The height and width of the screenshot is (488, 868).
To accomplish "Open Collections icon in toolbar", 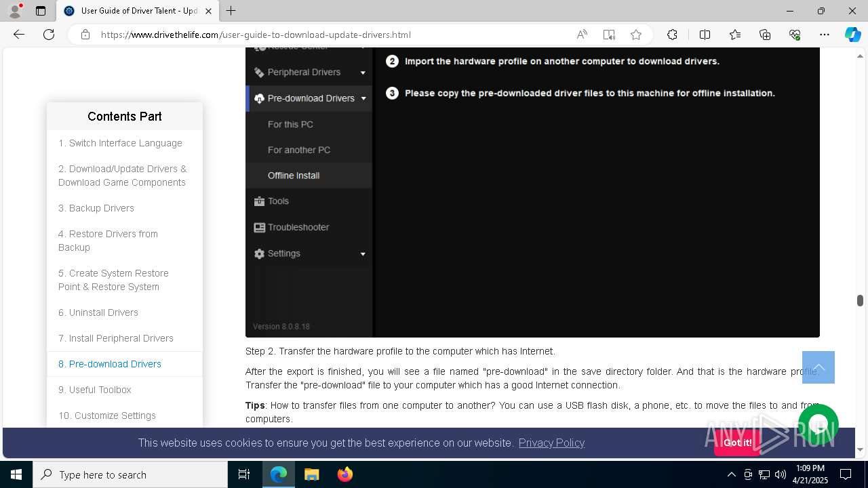I will (765, 35).
